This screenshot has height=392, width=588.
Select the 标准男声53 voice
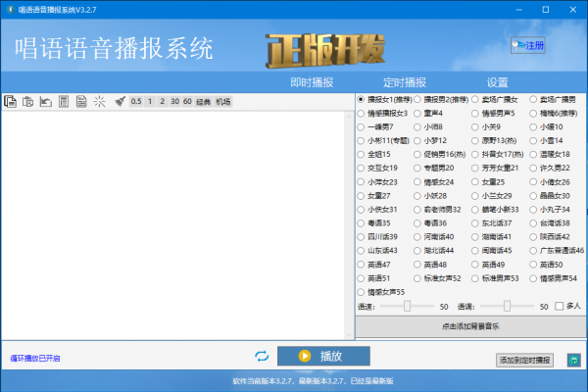(x=495, y=278)
